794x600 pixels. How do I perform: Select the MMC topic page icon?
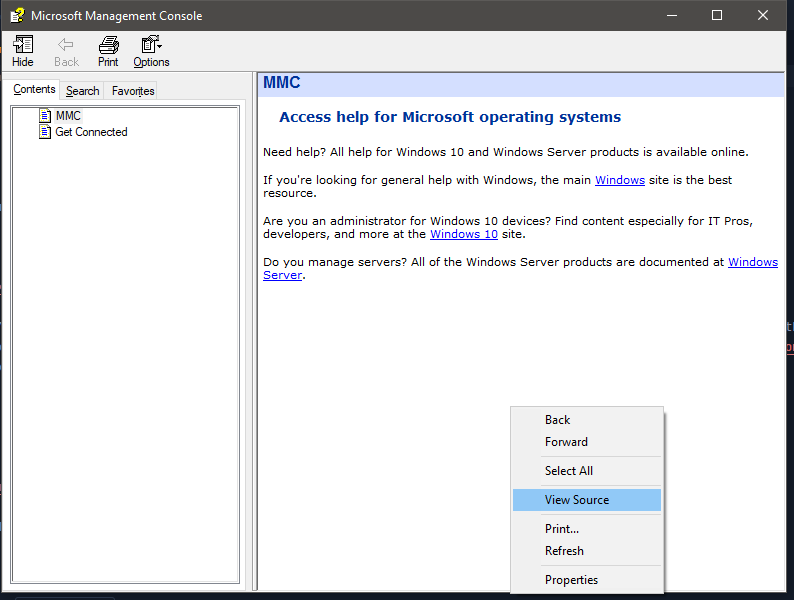tap(45, 115)
